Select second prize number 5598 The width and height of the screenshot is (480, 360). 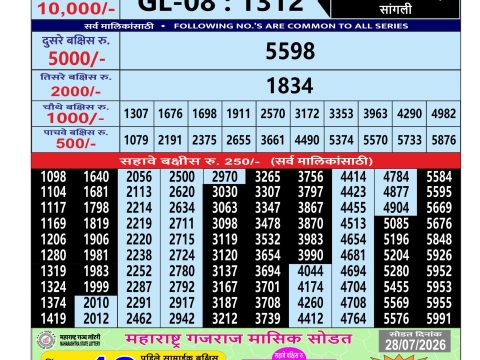coord(290,51)
